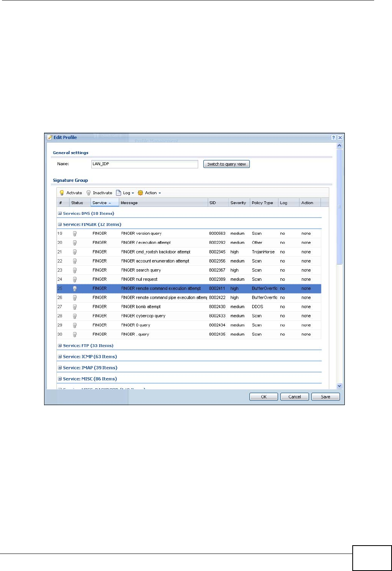
Task: Click the status bulb for FINGER bomb attempt
Action: 75,307
